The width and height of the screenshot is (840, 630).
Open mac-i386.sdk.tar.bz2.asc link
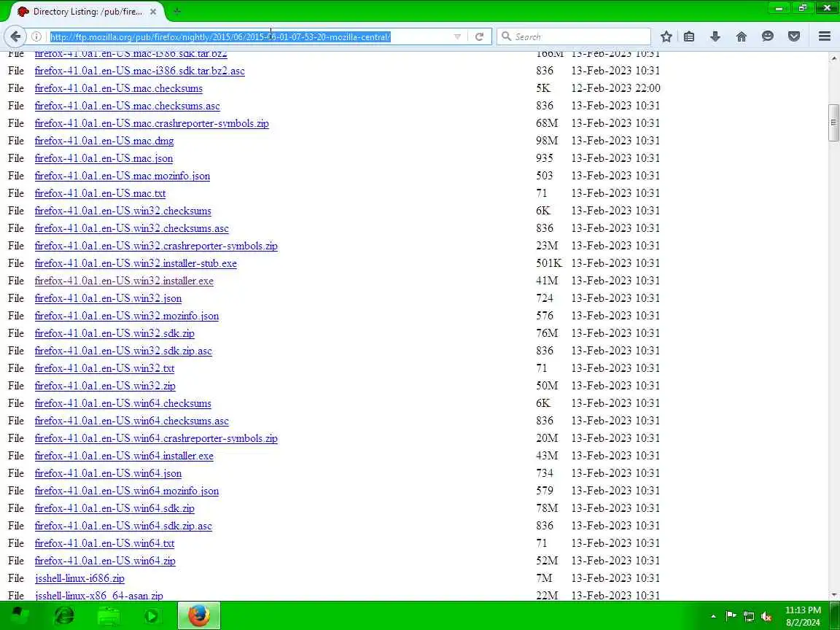click(x=139, y=71)
